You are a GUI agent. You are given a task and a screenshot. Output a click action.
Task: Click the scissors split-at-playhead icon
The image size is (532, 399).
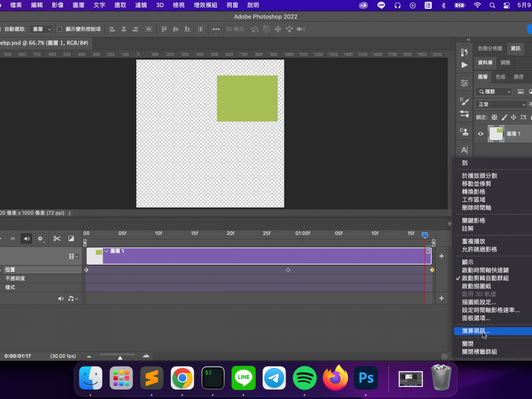pos(56,239)
